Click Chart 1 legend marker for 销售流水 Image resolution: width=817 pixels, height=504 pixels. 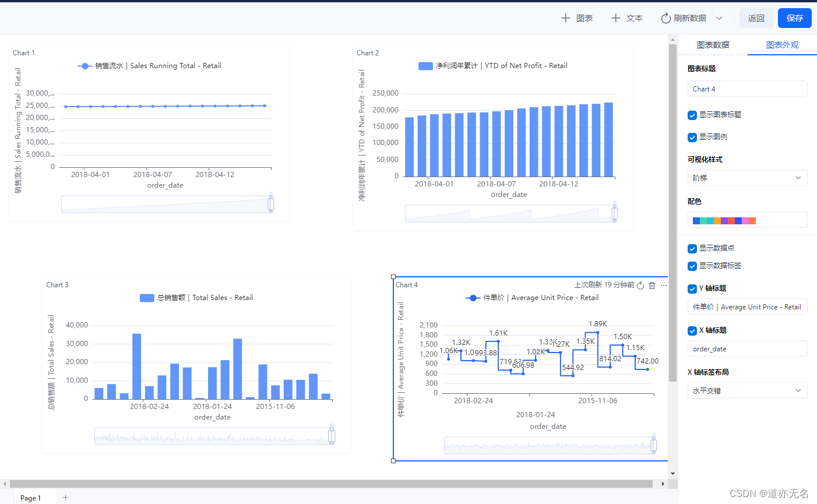(85, 66)
